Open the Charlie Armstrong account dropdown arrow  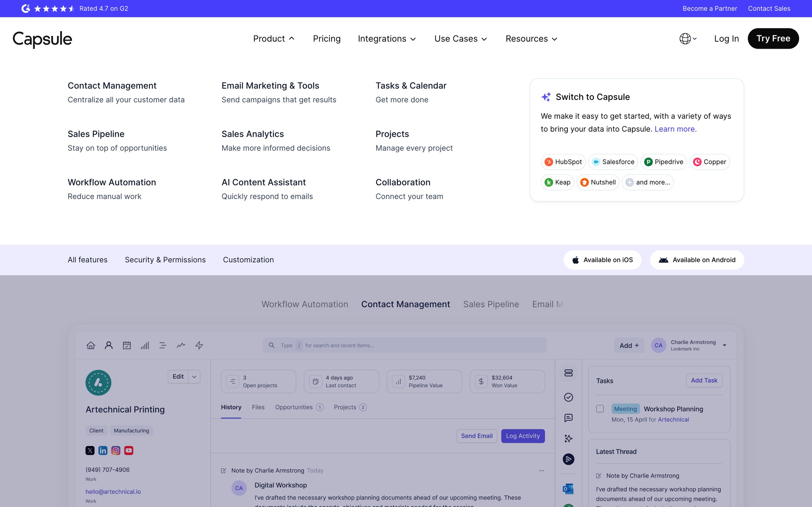pyautogui.click(x=724, y=345)
